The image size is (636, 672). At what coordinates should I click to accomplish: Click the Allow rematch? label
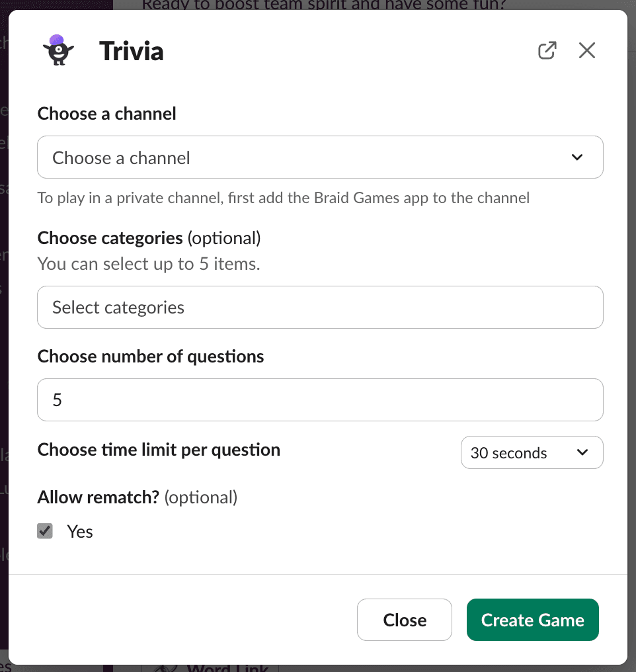pos(99,497)
